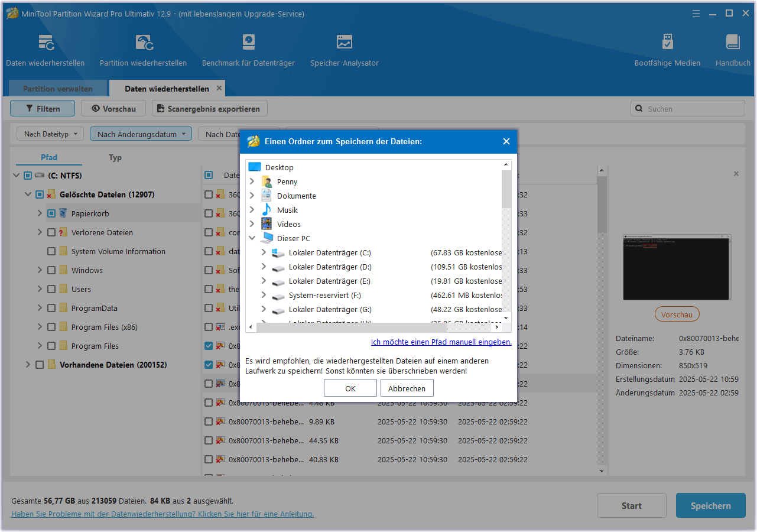Check the Verlorene Dateien checkbox

(51, 232)
